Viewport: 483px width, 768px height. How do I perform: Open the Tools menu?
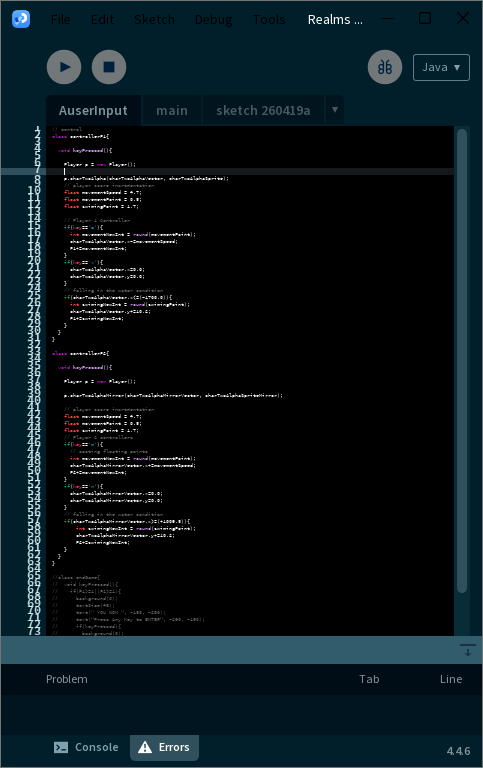point(269,20)
